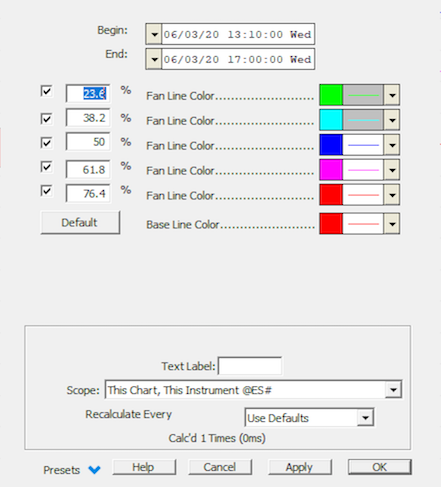
Task: Click the Default button
Action: coord(80,222)
